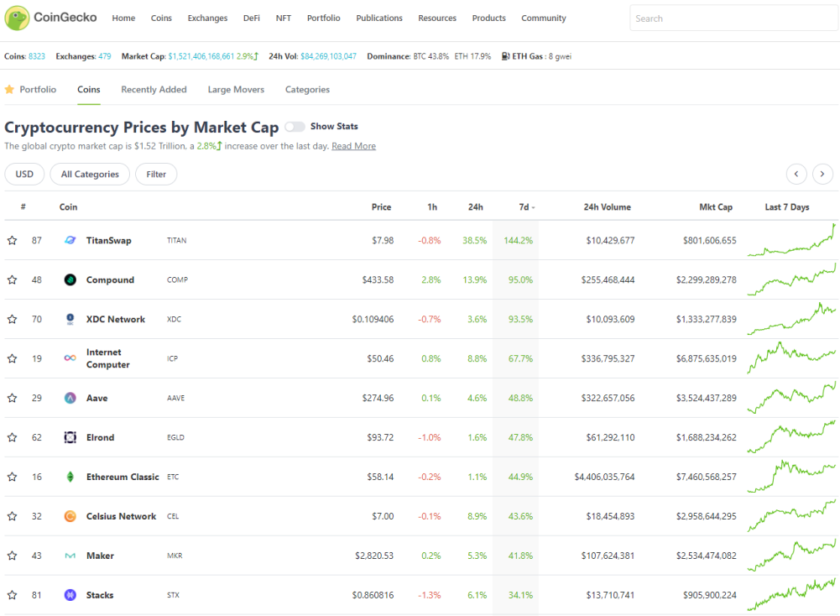
Task: Sort by the 1h column header
Action: click(432, 207)
